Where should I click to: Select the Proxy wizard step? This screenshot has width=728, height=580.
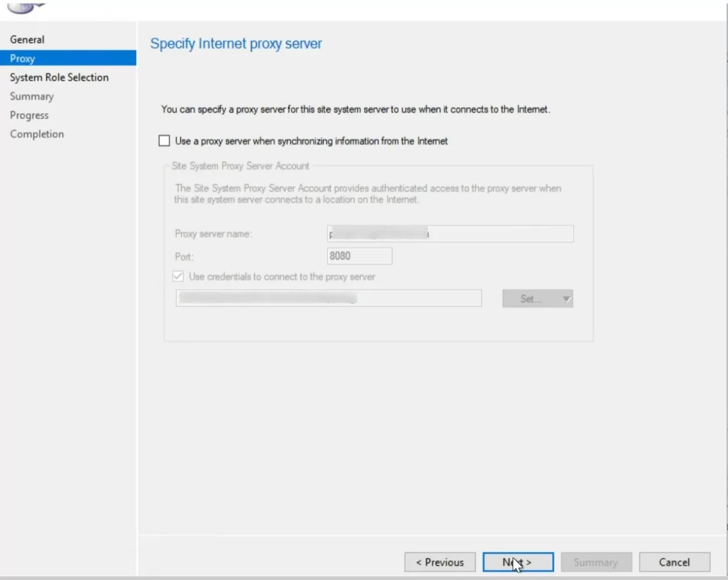[68, 58]
